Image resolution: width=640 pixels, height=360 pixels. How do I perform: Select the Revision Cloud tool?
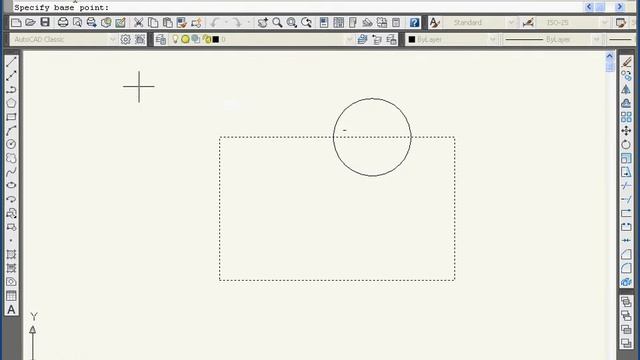(11, 158)
